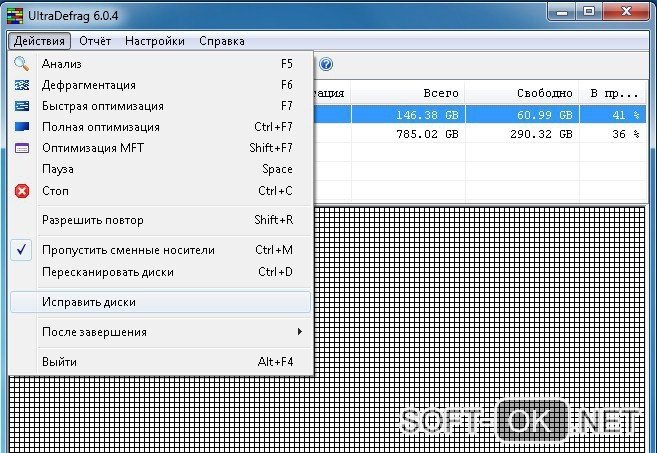Viewport: 657px width, 453px height.
Task: Toggle Пропустить сменные носители checkmark
Action: (x=21, y=250)
